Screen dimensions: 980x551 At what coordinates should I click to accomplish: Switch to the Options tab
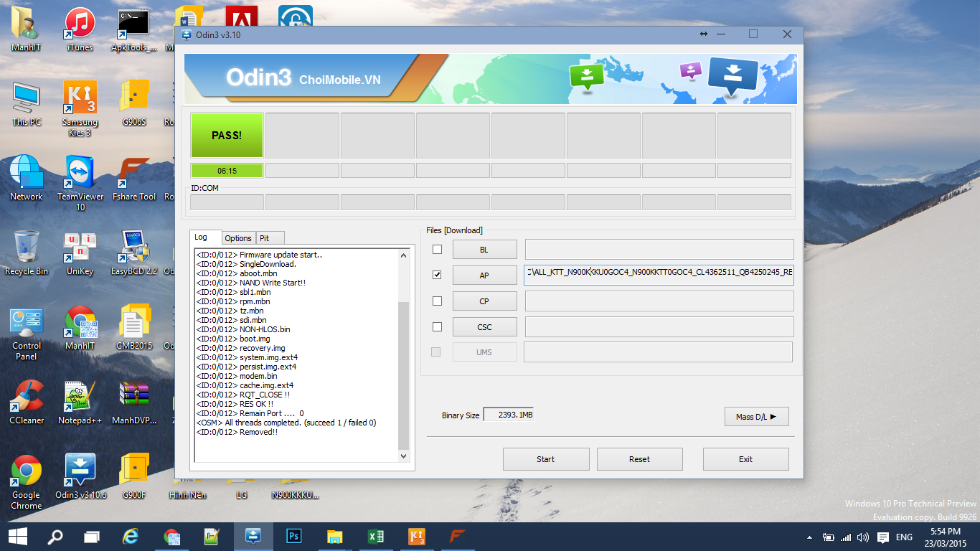click(x=238, y=238)
